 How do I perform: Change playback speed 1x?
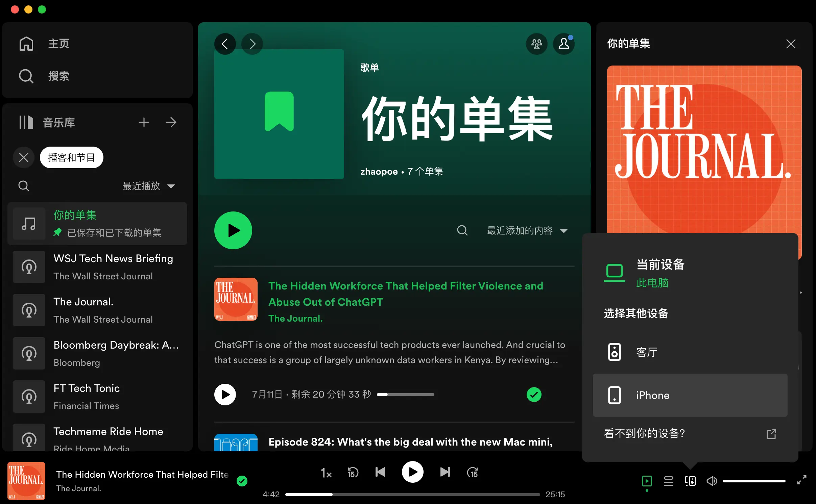click(326, 472)
